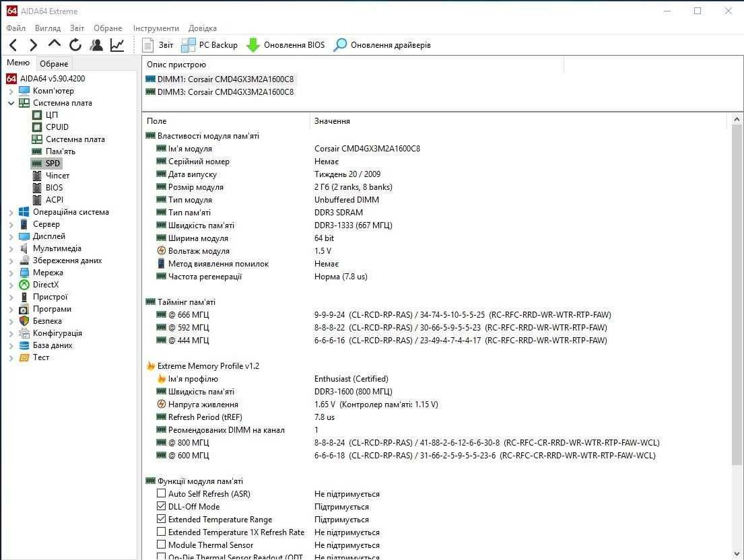Switch to the Меню sidebar tab
The image size is (744, 560).
[x=18, y=63]
